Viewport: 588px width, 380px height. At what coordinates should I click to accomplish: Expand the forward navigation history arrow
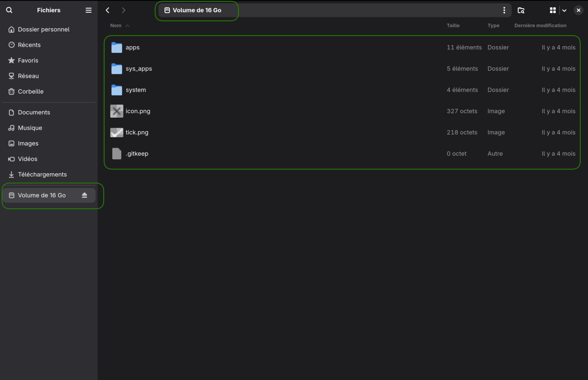coord(123,10)
